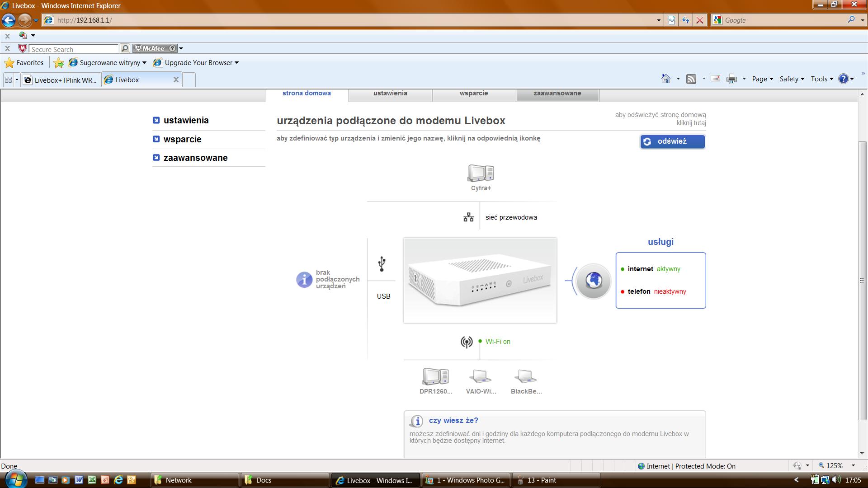
Task: Click the McAfee Secure Search magnifier icon
Action: (125, 48)
